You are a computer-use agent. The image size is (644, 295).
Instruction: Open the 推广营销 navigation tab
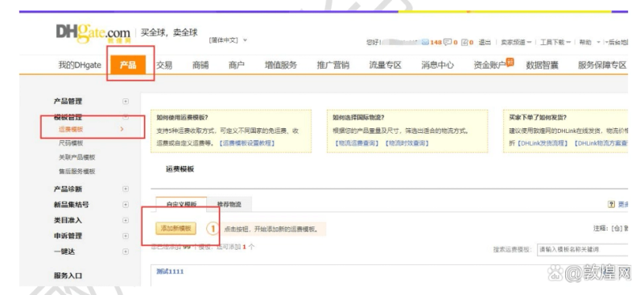333,65
